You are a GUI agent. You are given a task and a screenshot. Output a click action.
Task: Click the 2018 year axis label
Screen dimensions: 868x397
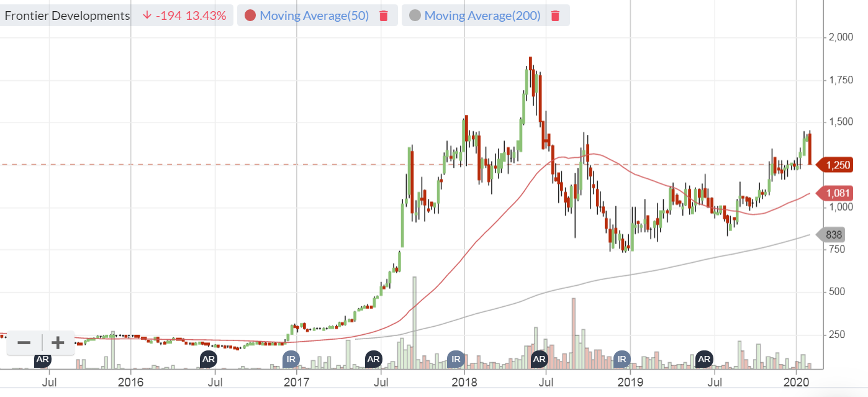tap(464, 381)
